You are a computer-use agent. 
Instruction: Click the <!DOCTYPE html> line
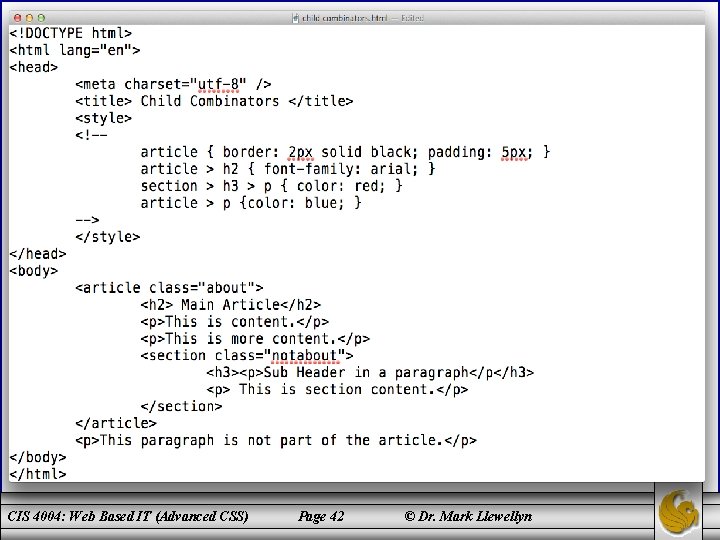(71, 34)
